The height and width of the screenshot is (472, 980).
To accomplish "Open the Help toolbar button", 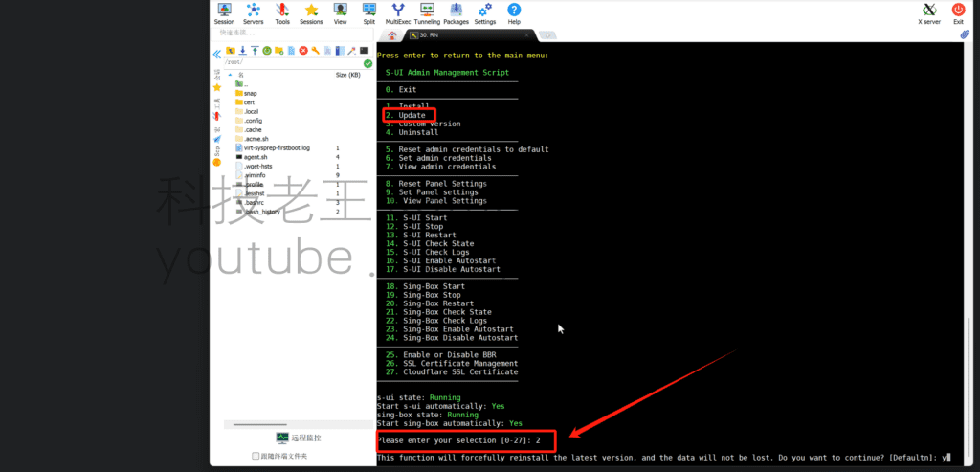I will tap(514, 12).
